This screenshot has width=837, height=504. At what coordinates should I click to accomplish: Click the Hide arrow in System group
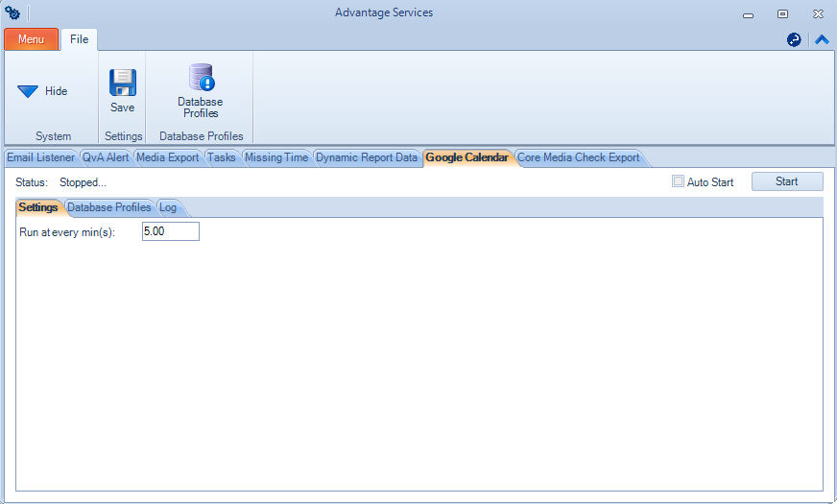tap(28, 91)
